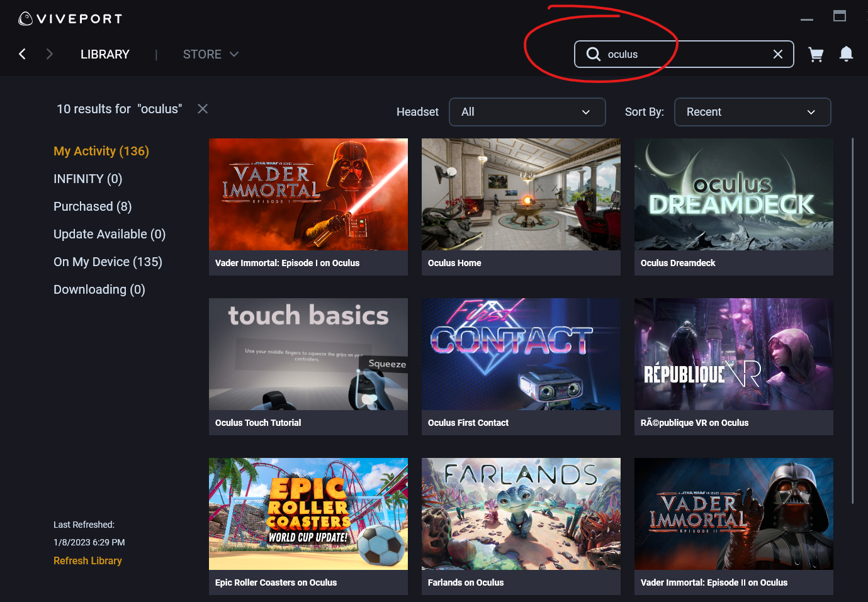868x602 pixels.
Task: Open the Oculus Home thumbnail
Action: pos(521,194)
